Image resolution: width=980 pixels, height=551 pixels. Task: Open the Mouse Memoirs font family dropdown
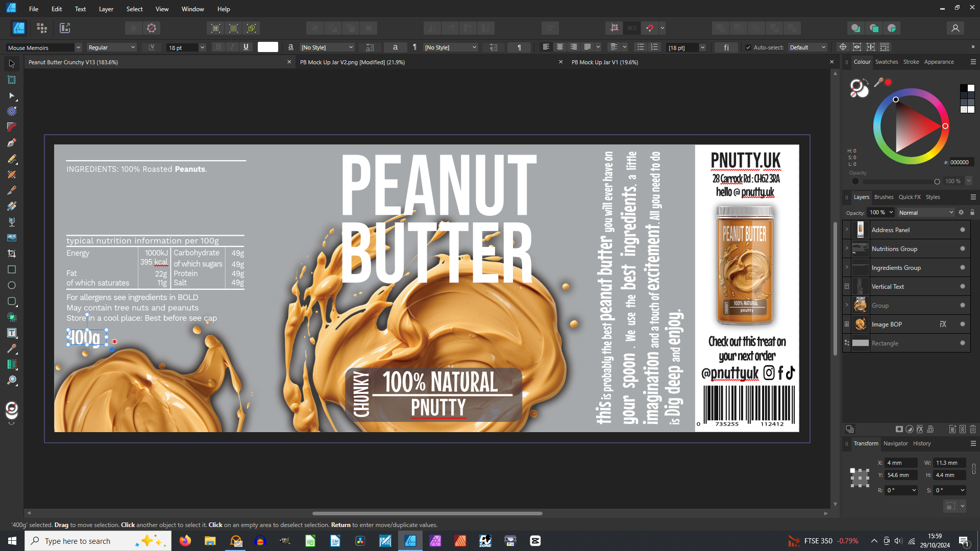(x=78, y=47)
